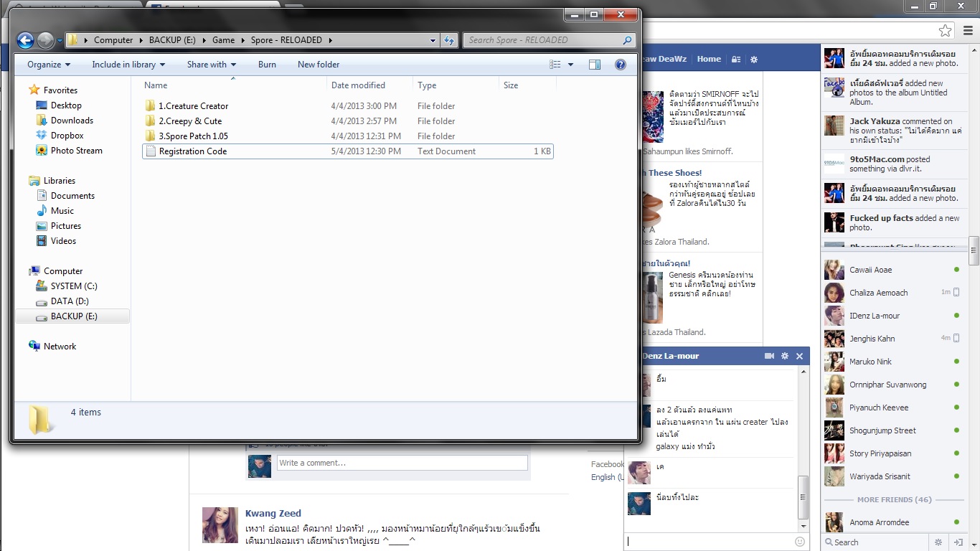Viewport: 980px width, 551px height.
Task: Select the Registration Code text document
Action: [348, 151]
